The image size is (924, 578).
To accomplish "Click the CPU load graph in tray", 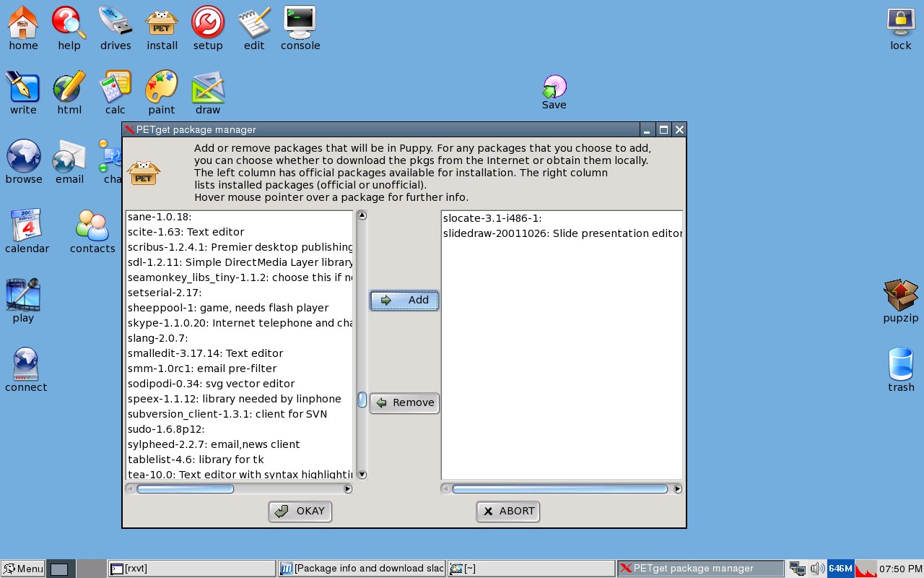I will [x=866, y=569].
